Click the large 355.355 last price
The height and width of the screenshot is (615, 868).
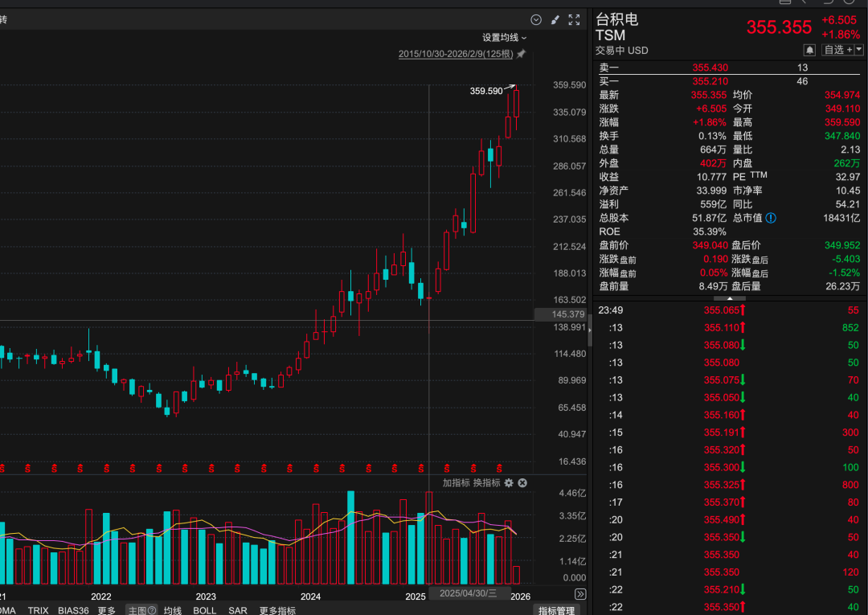coord(779,27)
